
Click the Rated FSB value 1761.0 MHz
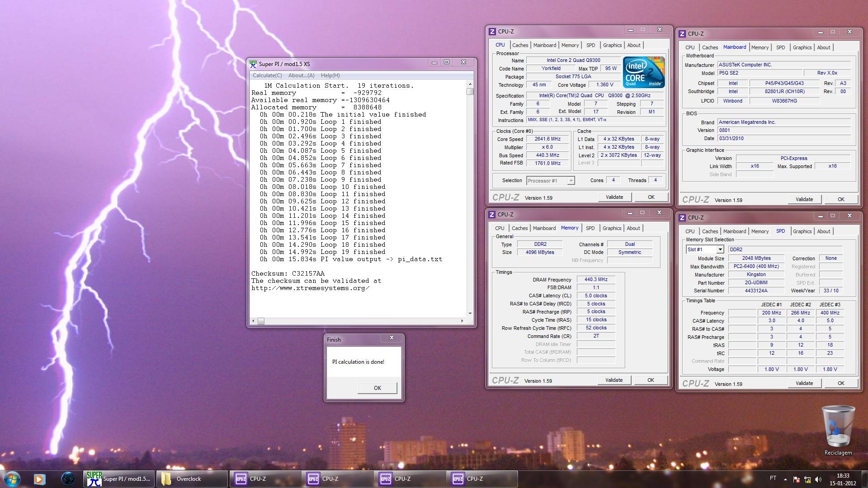point(547,164)
